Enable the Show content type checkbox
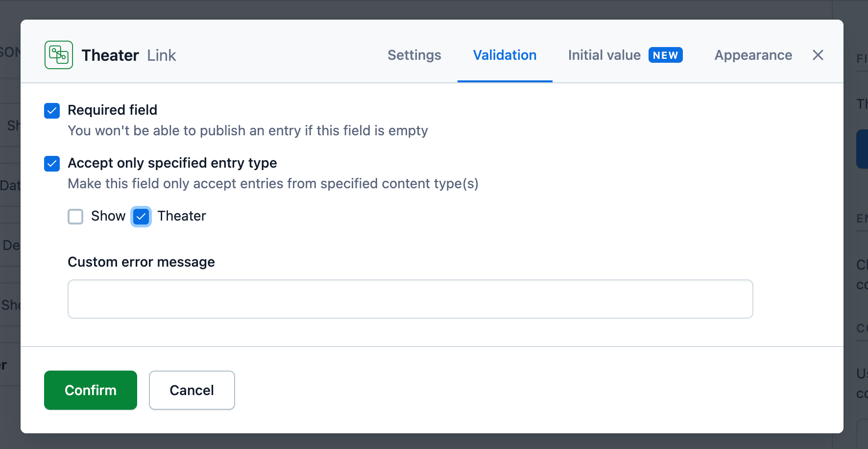Image resolution: width=868 pixels, height=449 pixels. (75, 217)
